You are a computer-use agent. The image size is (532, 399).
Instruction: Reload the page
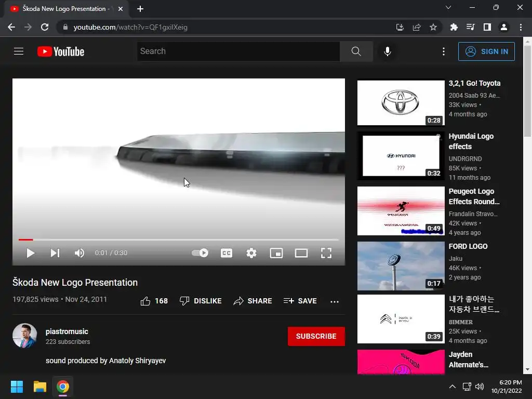pyautogui.click(x=45, y=27)
